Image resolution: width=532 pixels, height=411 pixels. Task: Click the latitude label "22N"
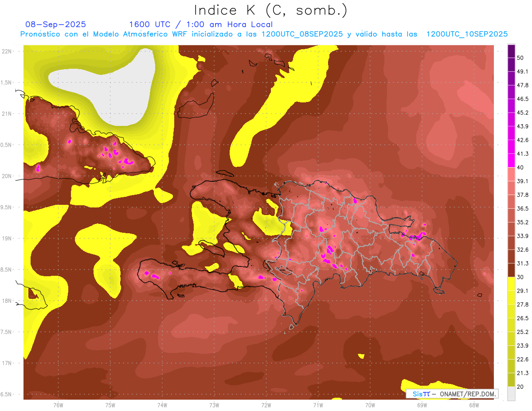(x=7, y=51)
